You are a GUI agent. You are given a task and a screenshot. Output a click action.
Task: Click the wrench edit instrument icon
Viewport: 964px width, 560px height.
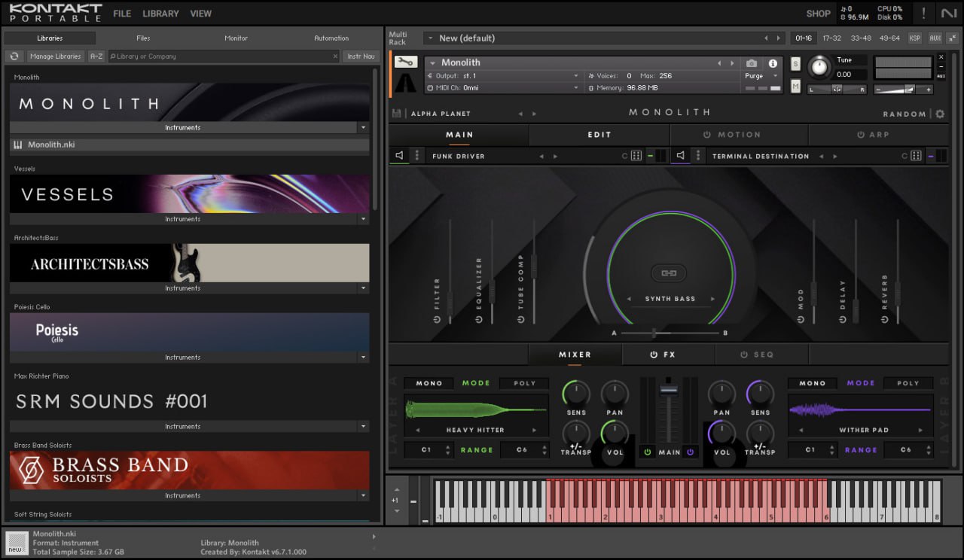(405, 62)
